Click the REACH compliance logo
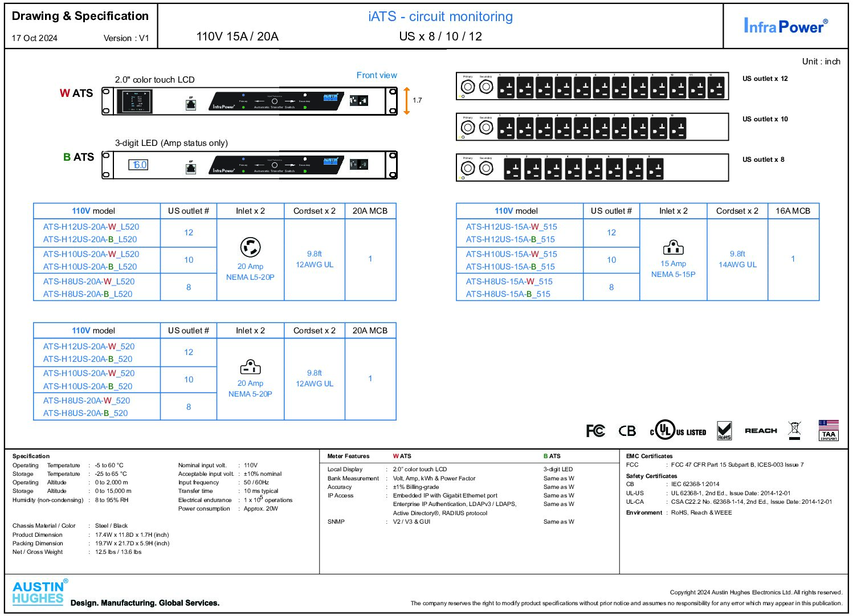This screenshot has width=853, height=616. tap(761, 431)
